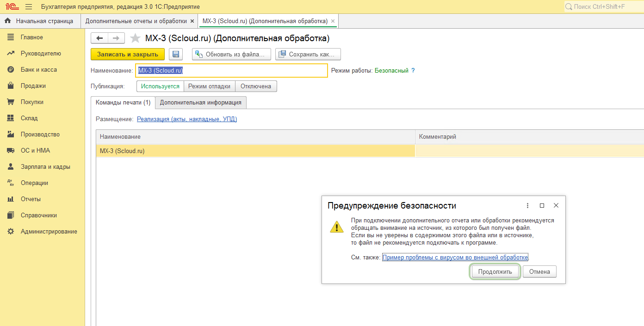Image resolution: width=644 pixels, height=326 pixels.
Task: Click Комментарий column header
Action: [530, 137]
